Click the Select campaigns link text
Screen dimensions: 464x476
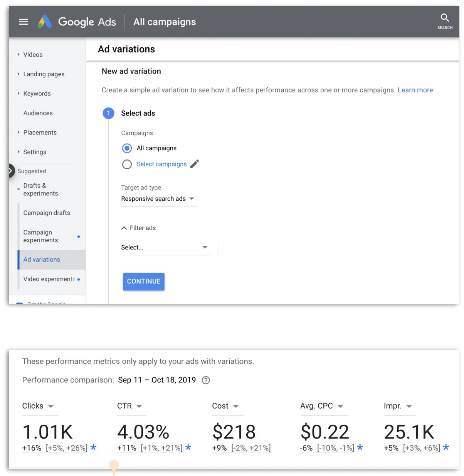[161, 164]
